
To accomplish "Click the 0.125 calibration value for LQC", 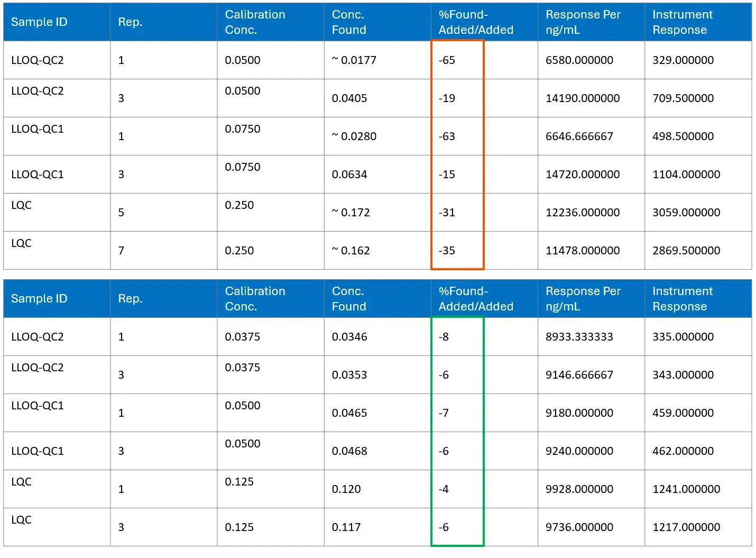I will [240, 482].
